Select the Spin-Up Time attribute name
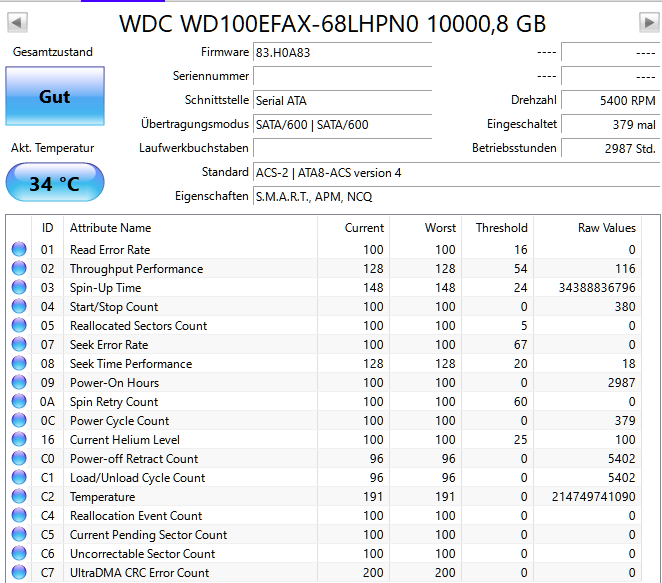The image size is (662, 583). (106, 288)
